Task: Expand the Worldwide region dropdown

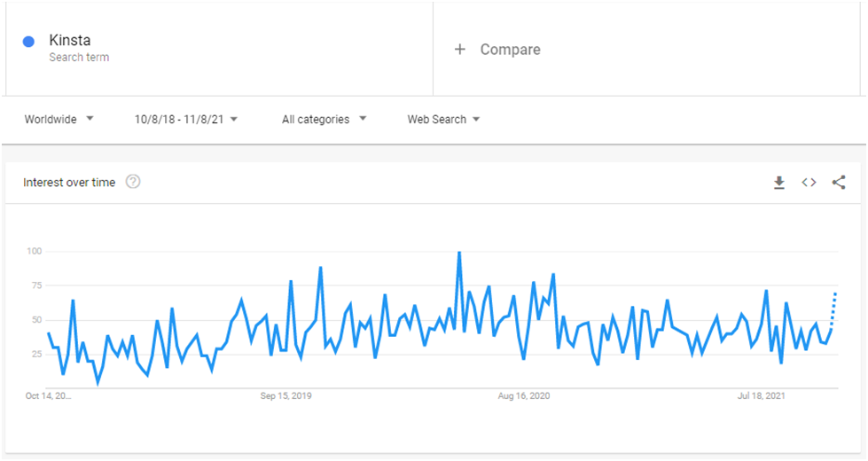Action: click(59, 119)
